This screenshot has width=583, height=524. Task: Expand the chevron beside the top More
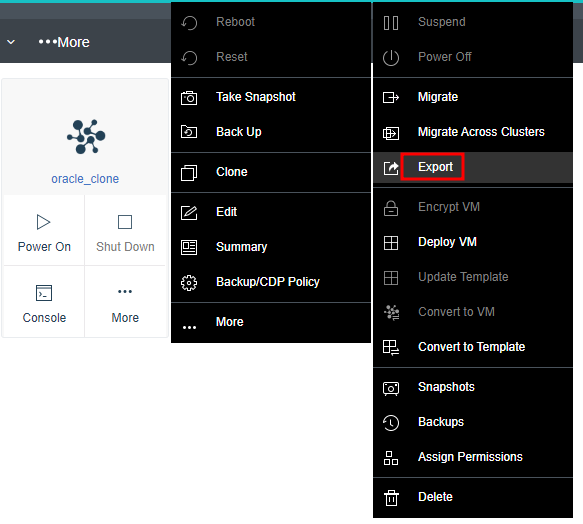[11, 42]
